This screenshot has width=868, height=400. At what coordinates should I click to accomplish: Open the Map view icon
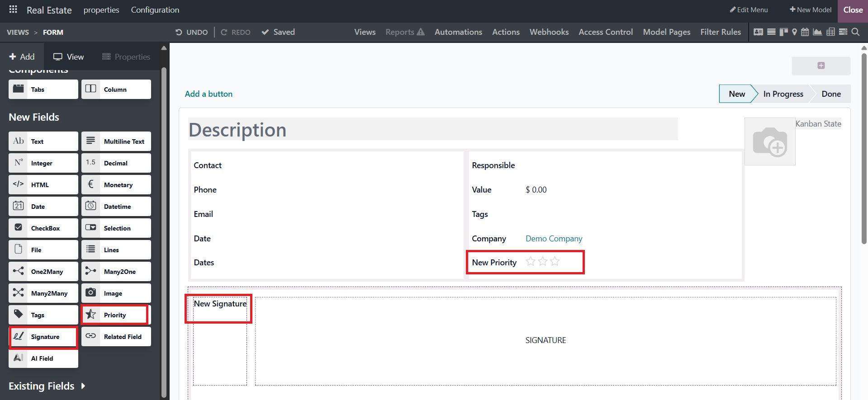[x=794, y=32]
